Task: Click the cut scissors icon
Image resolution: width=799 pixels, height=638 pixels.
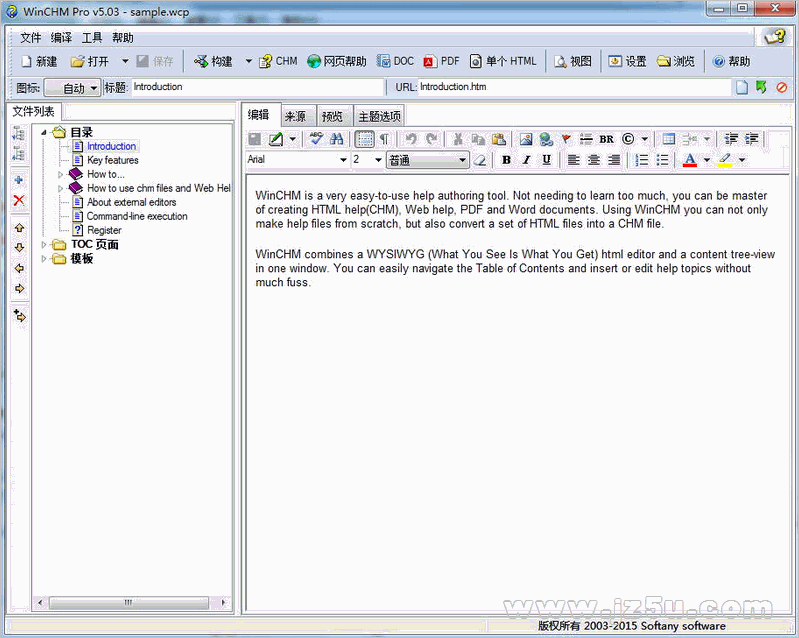Action: 458,139
